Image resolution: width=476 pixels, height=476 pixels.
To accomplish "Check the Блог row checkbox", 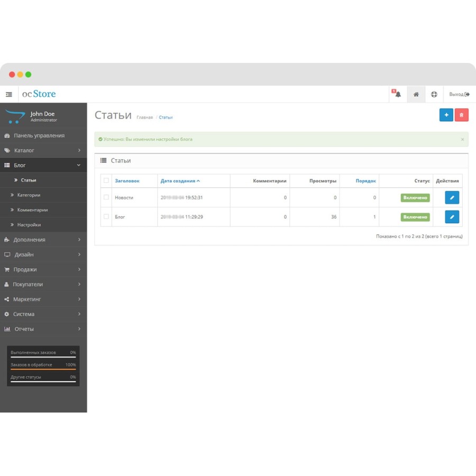I will pyautogui.click(x=106, y=217).
